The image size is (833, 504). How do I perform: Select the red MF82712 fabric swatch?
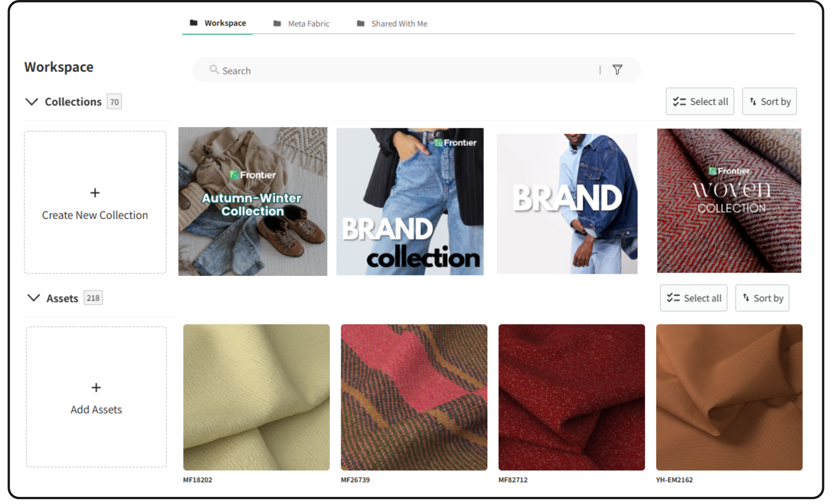tap(571, 397)
